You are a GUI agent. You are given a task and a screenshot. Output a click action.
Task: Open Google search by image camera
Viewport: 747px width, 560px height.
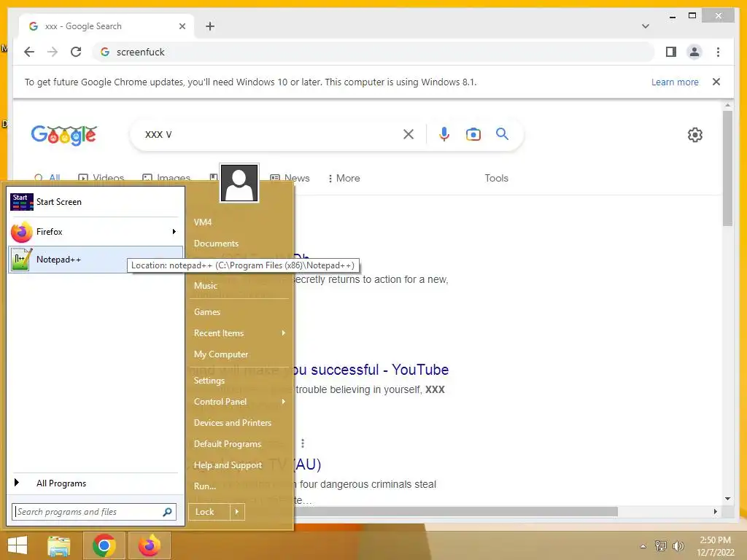click(x=473, y=134)
